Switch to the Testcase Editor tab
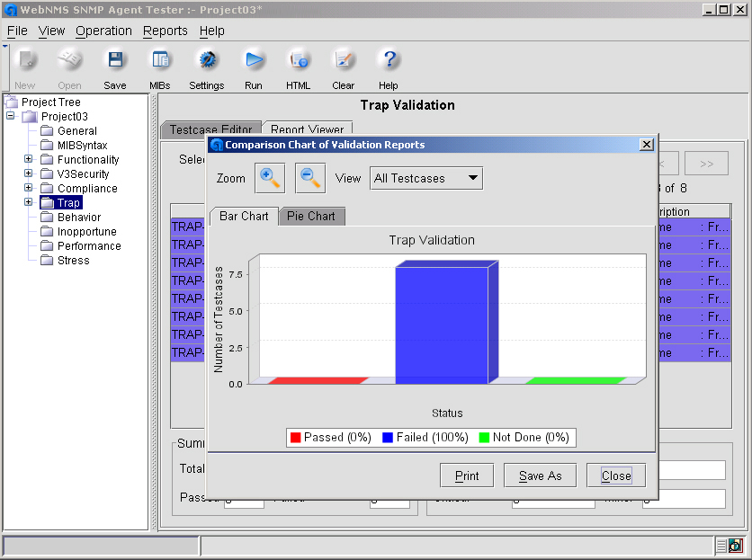Viewport: 752px width, 560px height. (211, 130)
